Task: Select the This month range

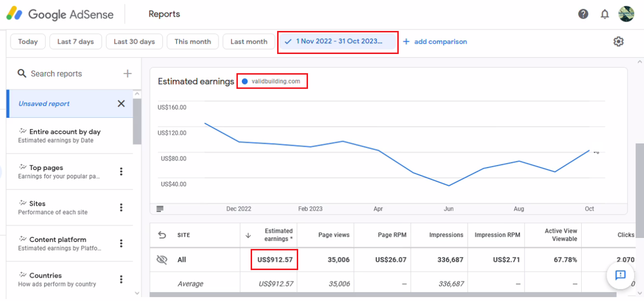Action: 193,42
